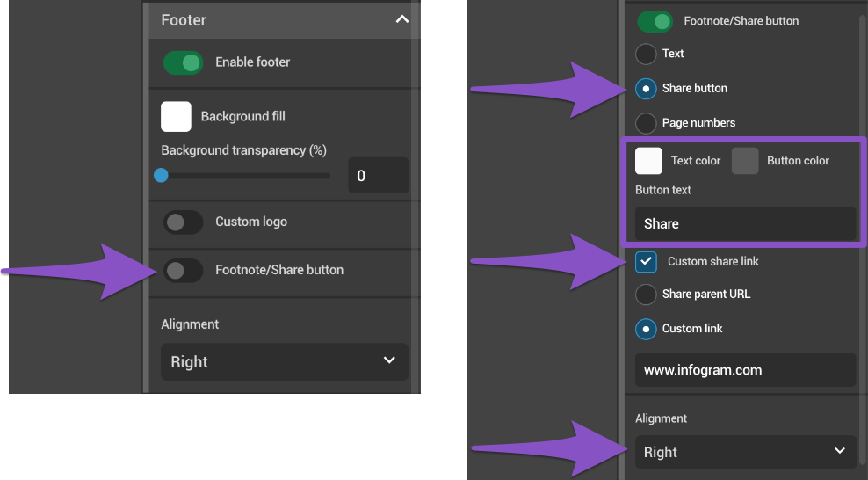Uncheck the Custom share link checkbox
Image resolution: width=868 pixels, height=480 pixels.
[647, 261]
